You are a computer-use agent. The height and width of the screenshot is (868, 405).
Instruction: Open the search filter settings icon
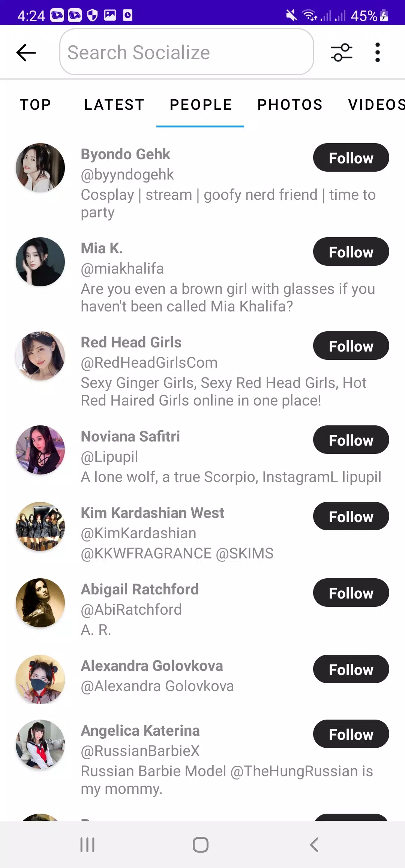341,52
